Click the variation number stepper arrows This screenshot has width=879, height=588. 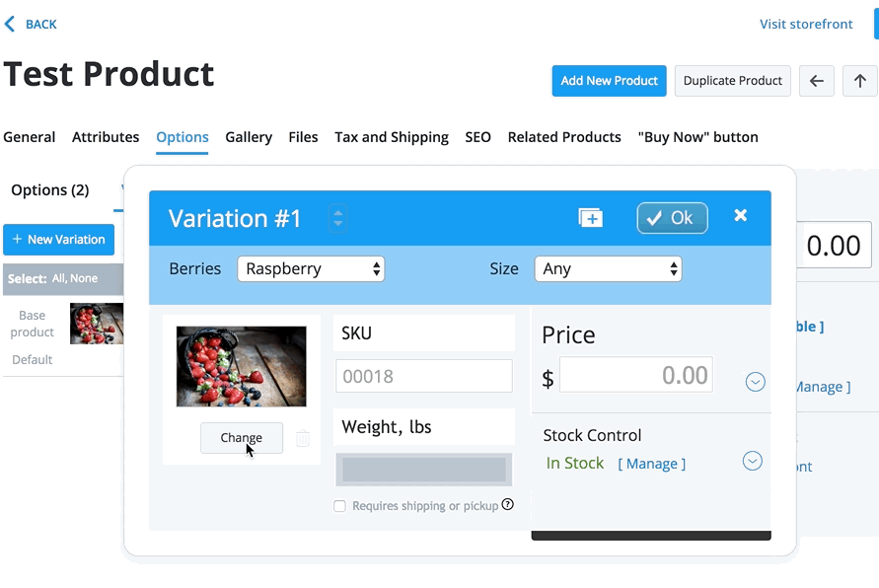tap(338, 218)
